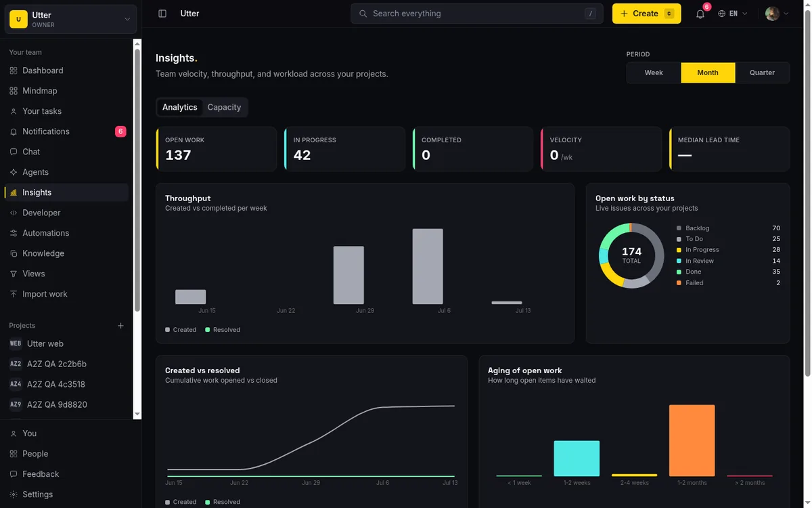This screenshot has width=812, height=508.
Task: Open the People icon
Action: (14, 454)
